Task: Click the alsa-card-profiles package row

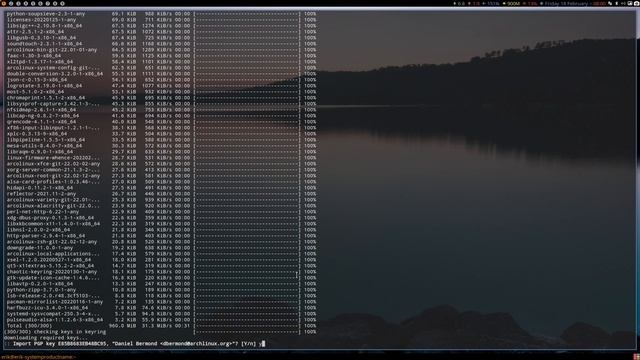Action: (x=161, y=182)
